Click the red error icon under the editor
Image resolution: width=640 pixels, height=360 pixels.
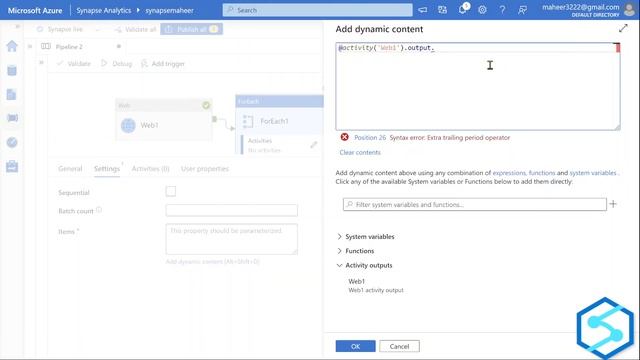tap(344, 137)
